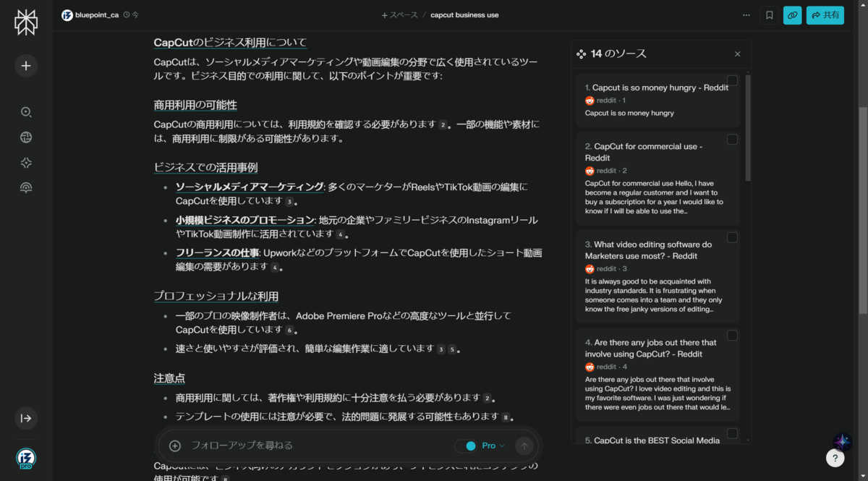
Task: Check source 4 jobs involving CapCut
Action: pyautogui.click(x=732, y=336)
